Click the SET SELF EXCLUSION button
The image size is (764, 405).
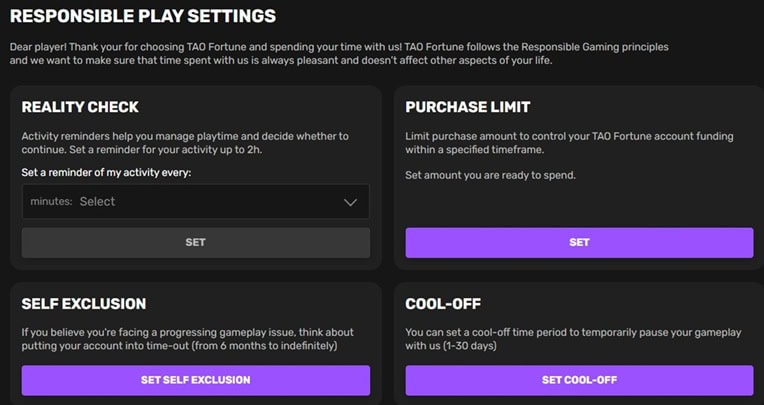[195, 380]
